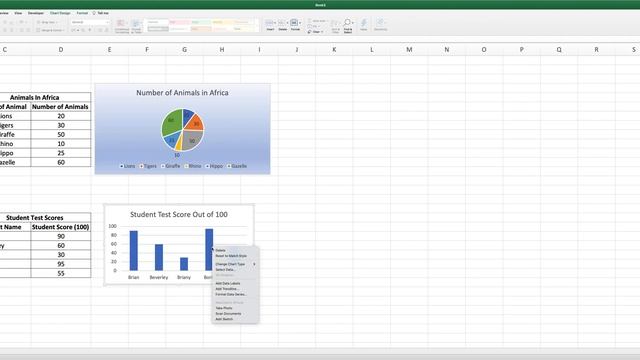The width and height of the screenshot is (640, 360).
Task: Select the column M header
Action: click(409, 49)
